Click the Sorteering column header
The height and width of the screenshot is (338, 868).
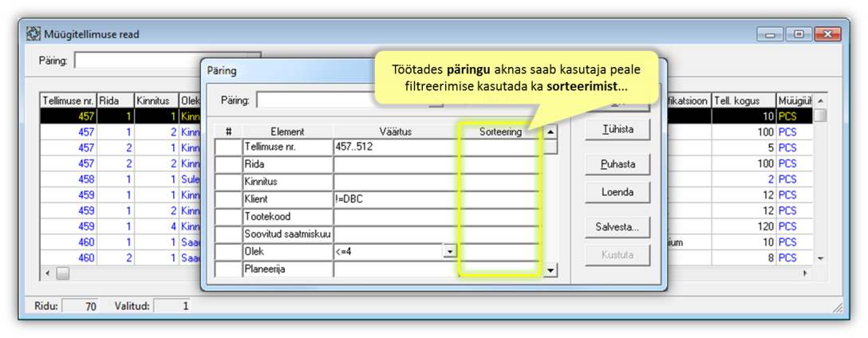pyautogui.click(x=500, y=132)
